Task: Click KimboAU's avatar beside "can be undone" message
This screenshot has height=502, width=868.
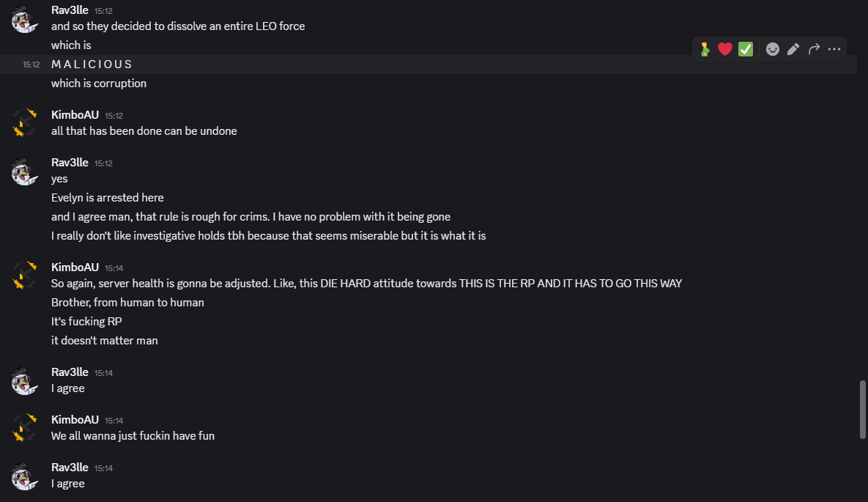Action: [25, 123]
